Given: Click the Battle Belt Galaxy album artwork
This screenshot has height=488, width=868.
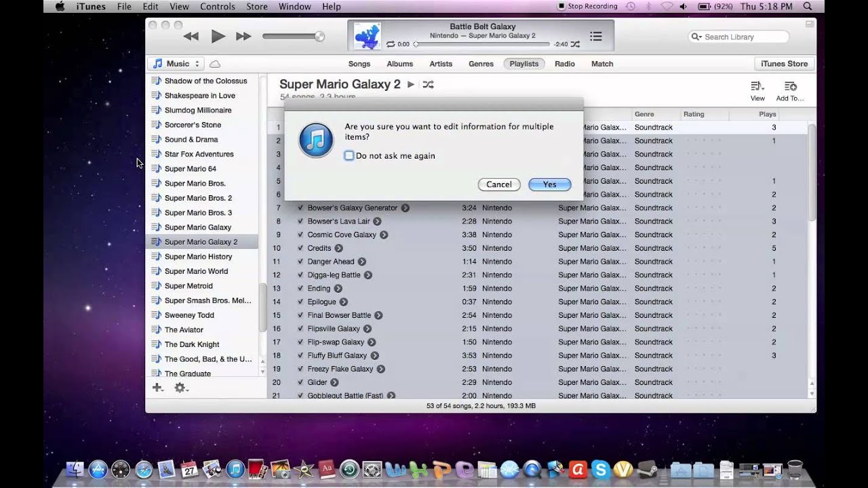Looking at the screenshot, I should [368, 36].
